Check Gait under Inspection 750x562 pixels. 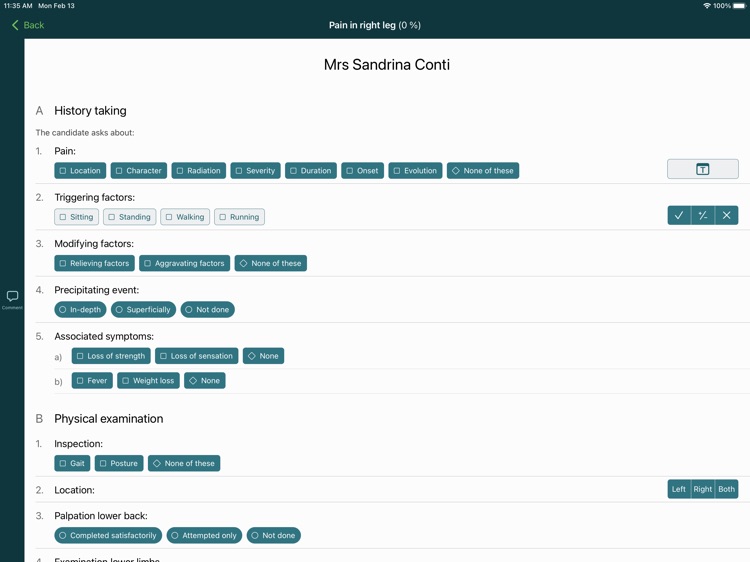[x=72, y=463]
